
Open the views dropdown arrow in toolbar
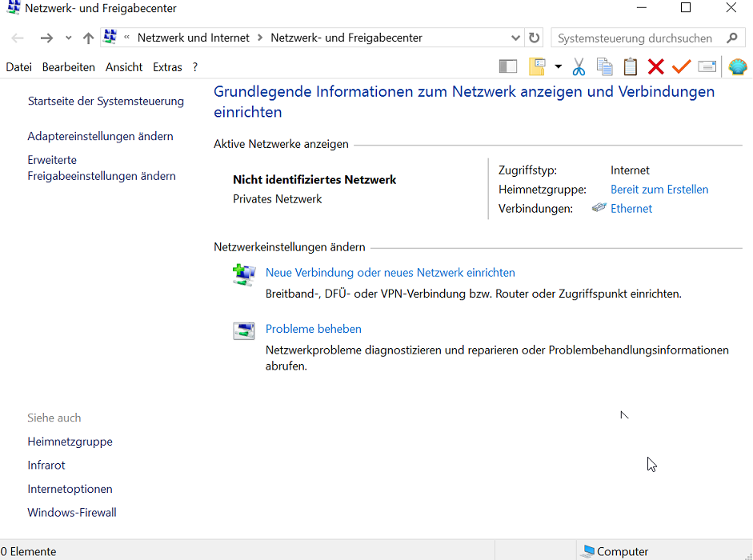(x=558, y=66)
